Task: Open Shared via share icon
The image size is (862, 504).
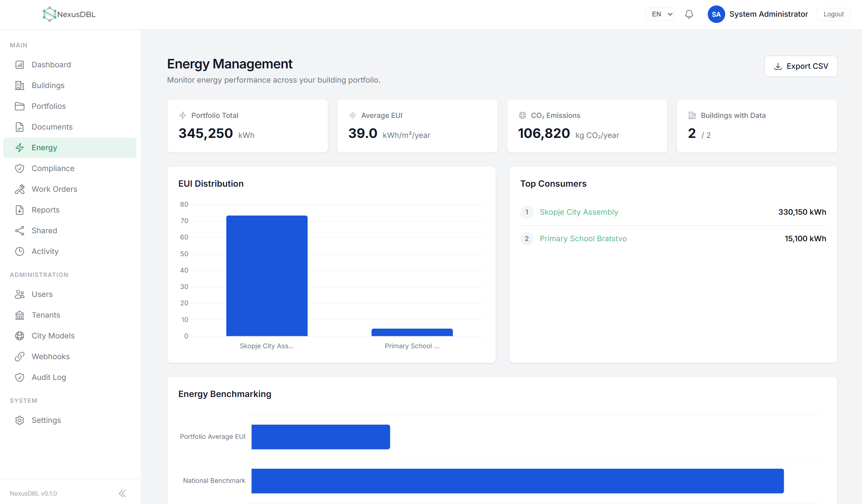Action: pyautogui.click(x=20, y=231)
